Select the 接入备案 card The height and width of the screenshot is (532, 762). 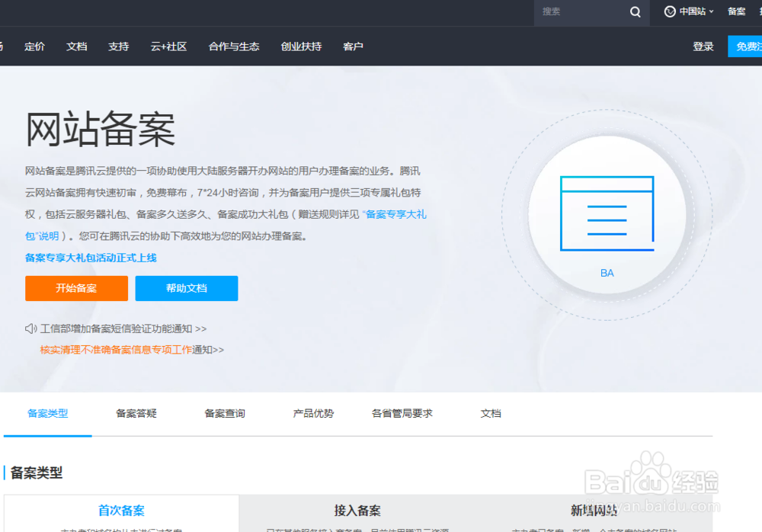click(x=357, y=514)
